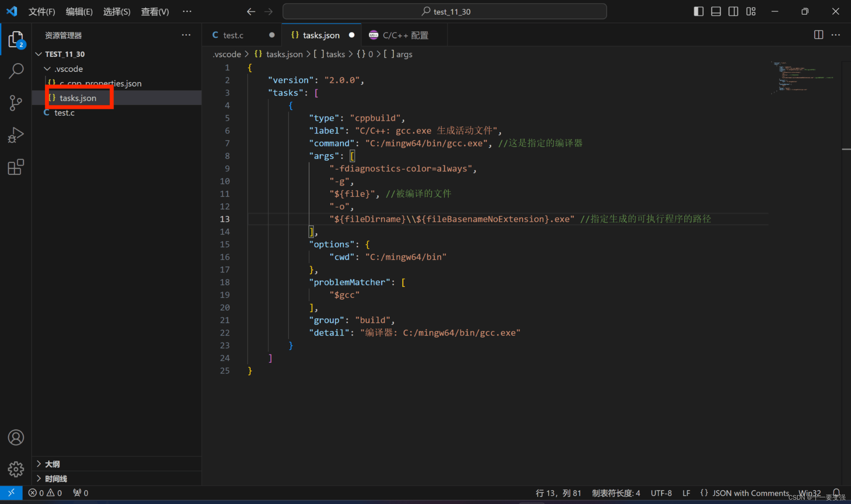Click the args breadcrumb segment
This screenshot has height=504, width=851.
point(398,54)
